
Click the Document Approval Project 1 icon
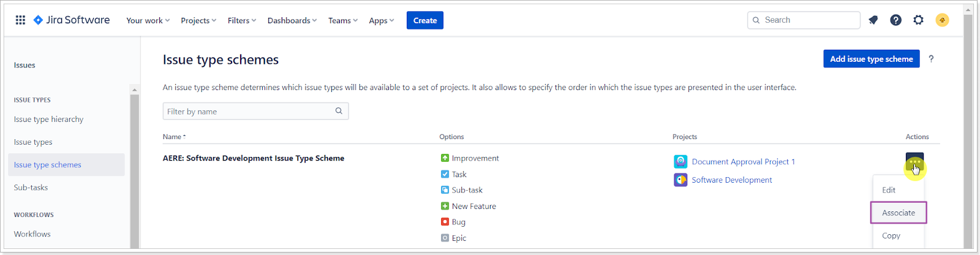[680, 162]
